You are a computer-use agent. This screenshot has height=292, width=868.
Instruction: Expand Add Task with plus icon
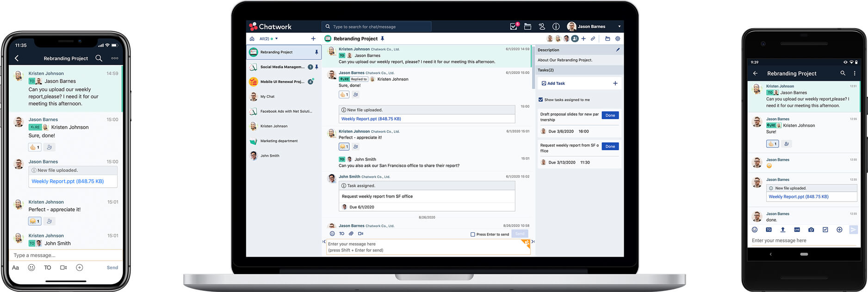point(615,83)
